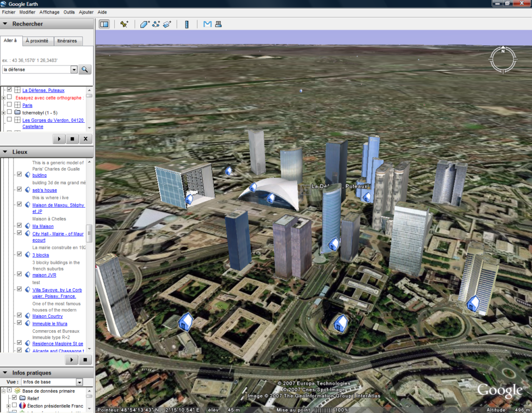Image resolution: width=532 pixels, height=413 pixels.
Task: Clear search results with X button
Action: pos(86,138)
